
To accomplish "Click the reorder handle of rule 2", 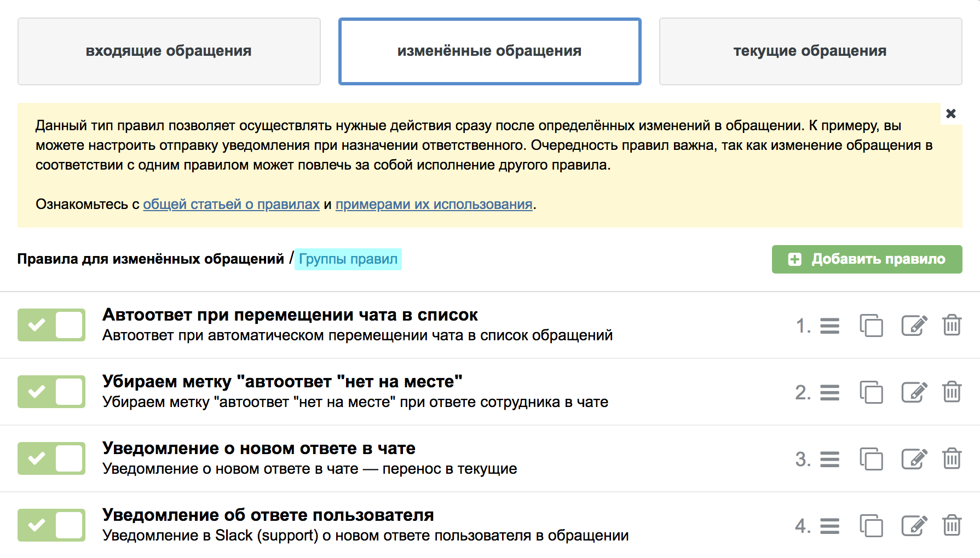I will (x=829, y=393).
